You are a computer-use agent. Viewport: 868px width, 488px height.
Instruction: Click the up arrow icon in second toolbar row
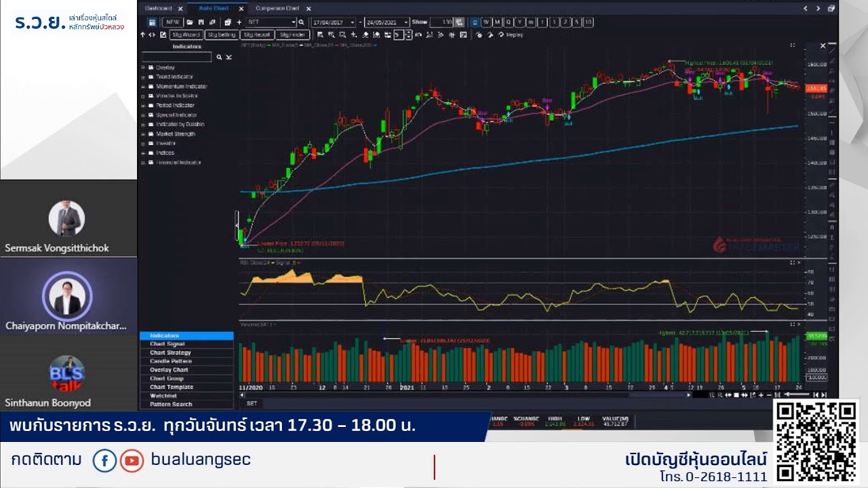[x=142, y=35]
